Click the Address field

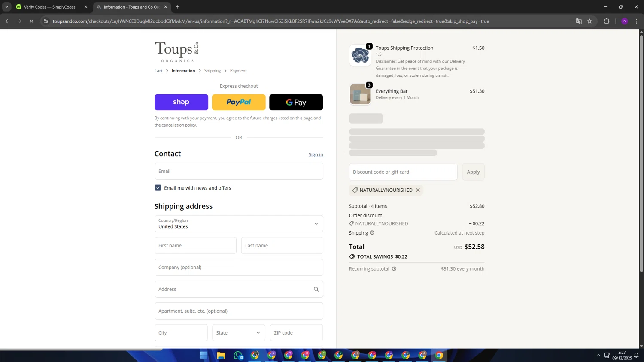coord(239,289)
